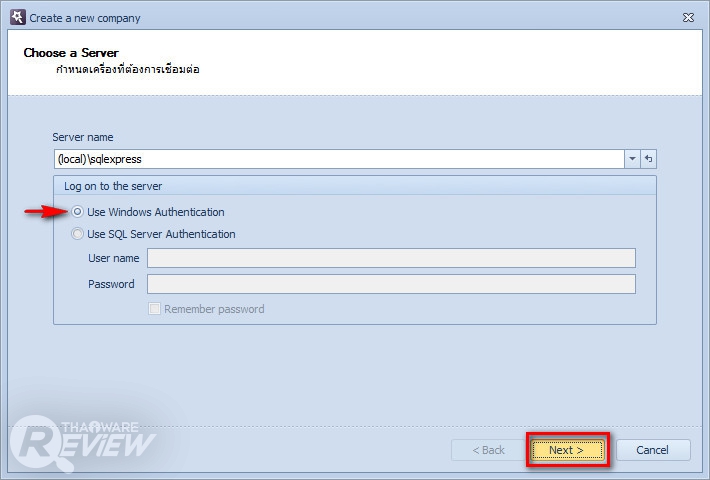The width and height of the screenshot is (710, 480).
Task: Click the Next > button
Action: 567,450
